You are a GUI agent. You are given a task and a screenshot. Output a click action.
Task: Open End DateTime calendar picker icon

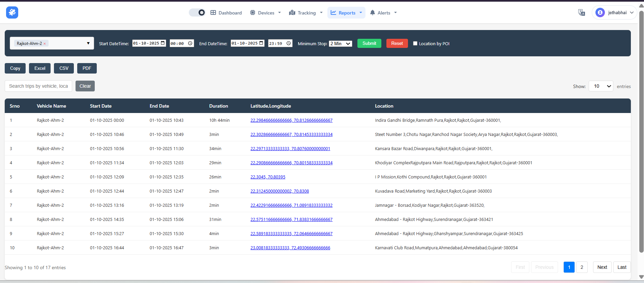coord(261,43)
